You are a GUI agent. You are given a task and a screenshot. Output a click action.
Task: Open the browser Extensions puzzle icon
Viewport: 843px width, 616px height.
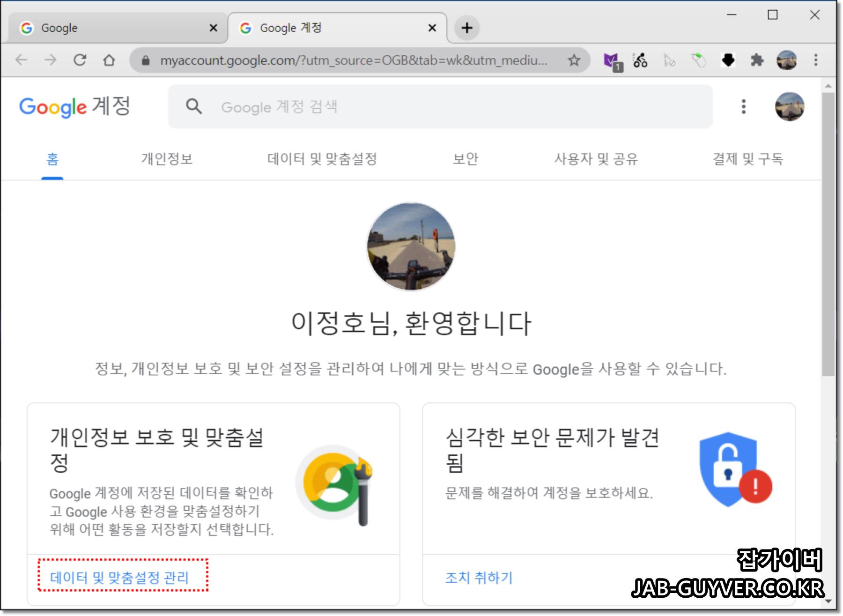point(757,60)
